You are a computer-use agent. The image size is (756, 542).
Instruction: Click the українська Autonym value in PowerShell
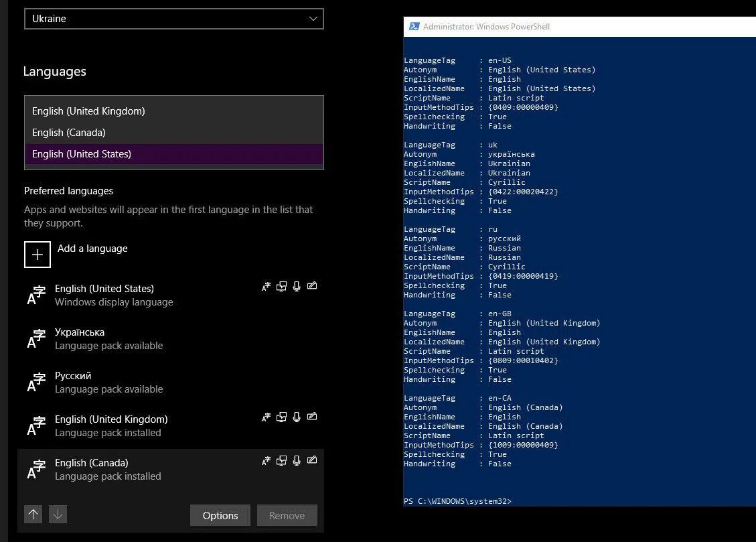(511, 154)
